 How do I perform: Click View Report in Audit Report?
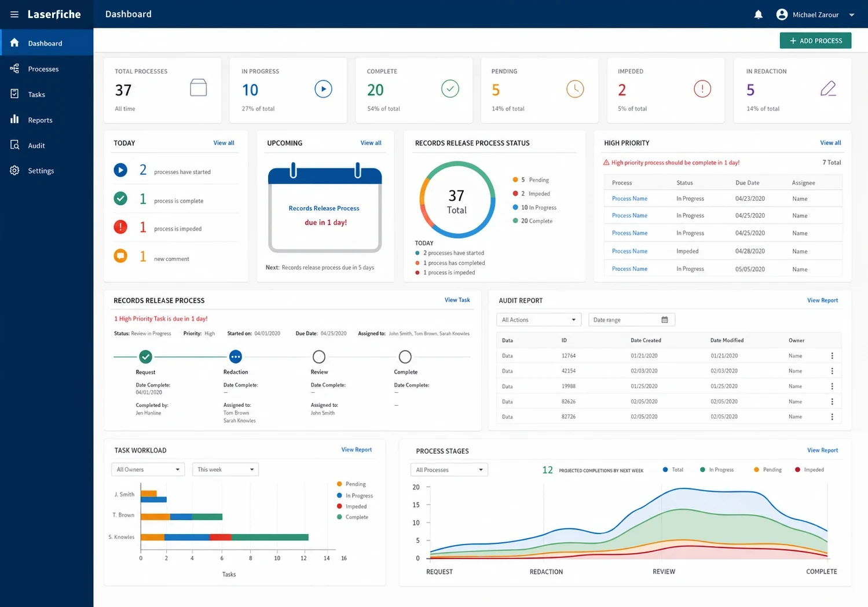click(822, 300)
